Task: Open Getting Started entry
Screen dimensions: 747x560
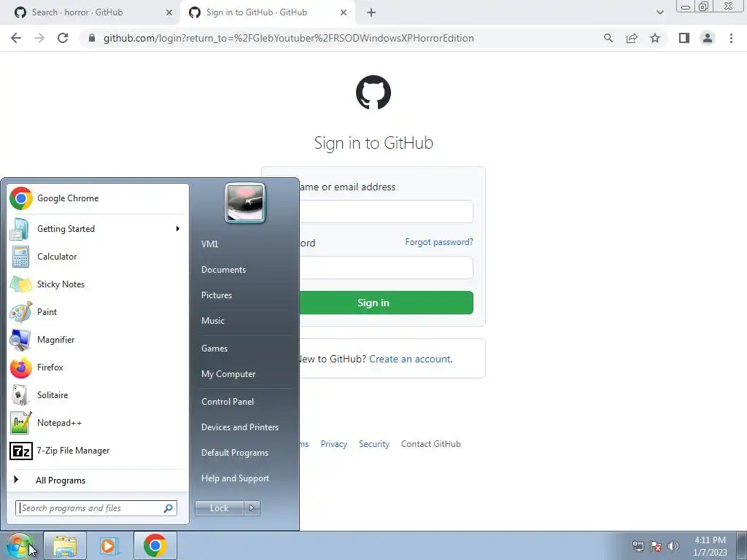Action: [x=98, y=229]
